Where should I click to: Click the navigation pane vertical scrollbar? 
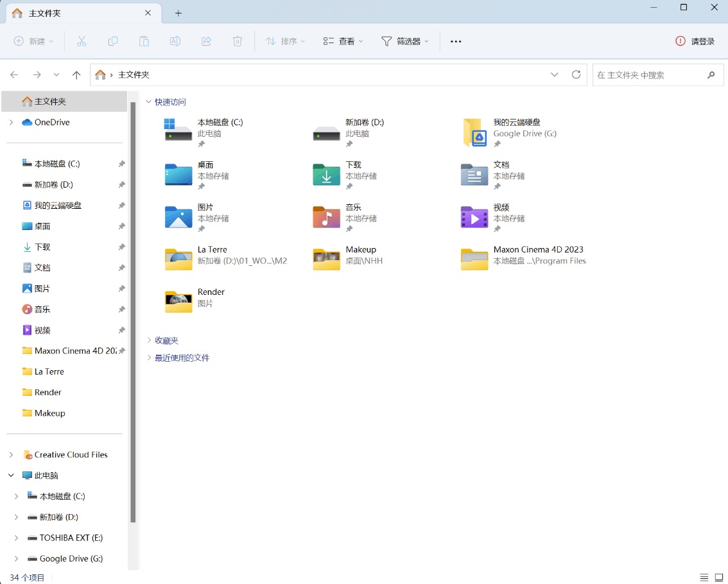pos(133,312)
